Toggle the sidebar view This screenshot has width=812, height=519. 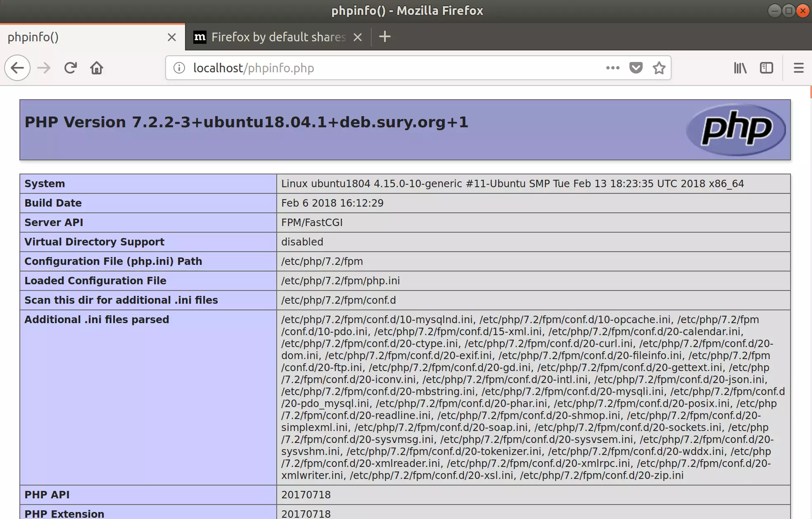click(x=767, y=68)
